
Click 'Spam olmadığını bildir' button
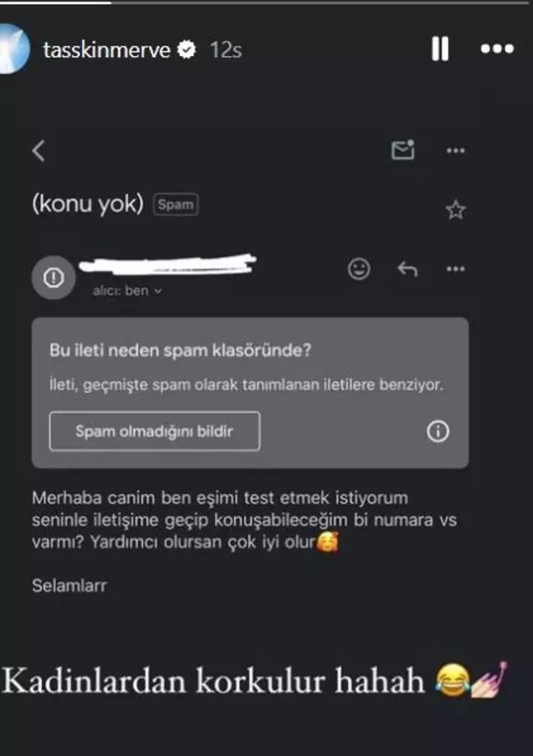tap(155, 431)
